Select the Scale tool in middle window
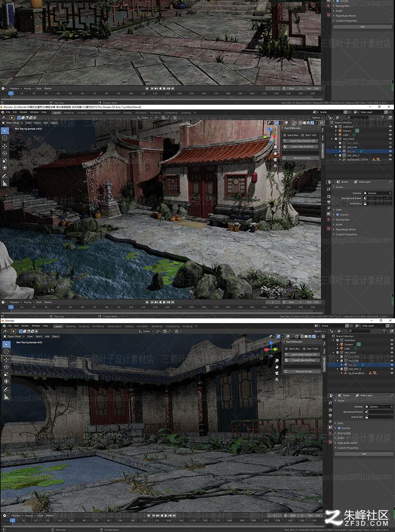Screen dimensions: 395x532 tap(5, 160)
